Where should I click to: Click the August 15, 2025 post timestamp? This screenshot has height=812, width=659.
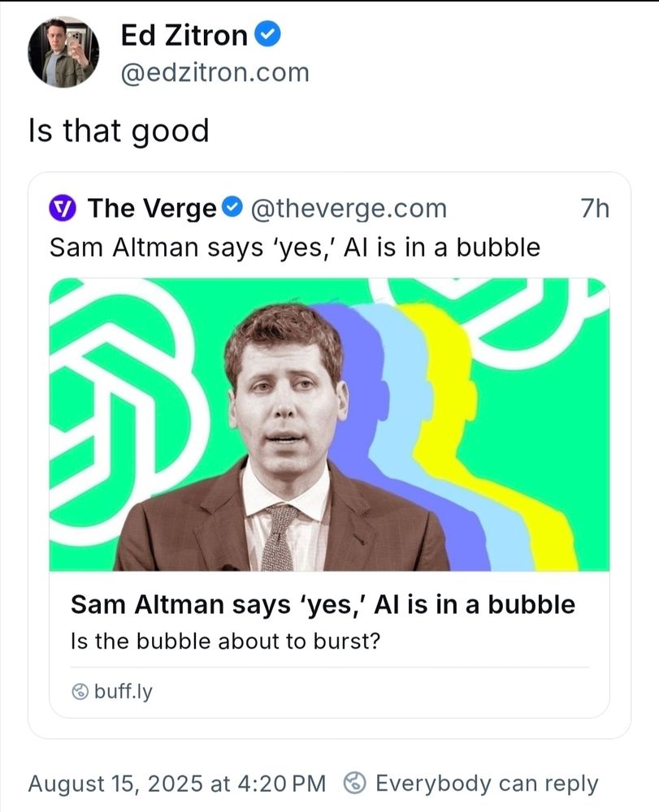click(x=176, y=784)
